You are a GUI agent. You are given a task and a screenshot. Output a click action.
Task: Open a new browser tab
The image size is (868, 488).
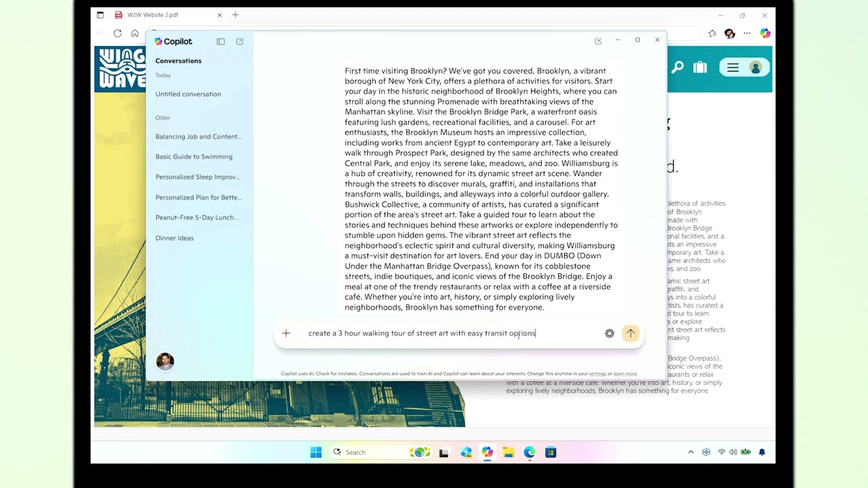235,15
